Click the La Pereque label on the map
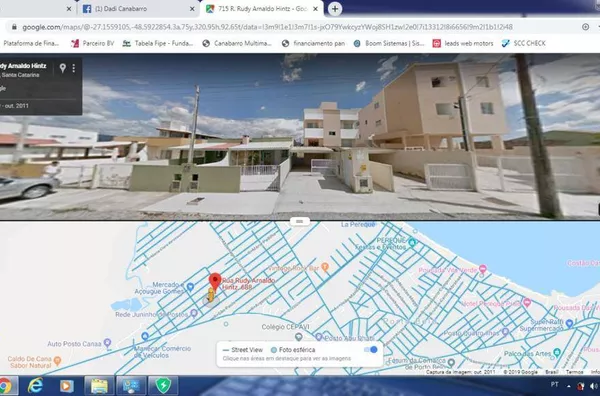 [x=358, y=225]
